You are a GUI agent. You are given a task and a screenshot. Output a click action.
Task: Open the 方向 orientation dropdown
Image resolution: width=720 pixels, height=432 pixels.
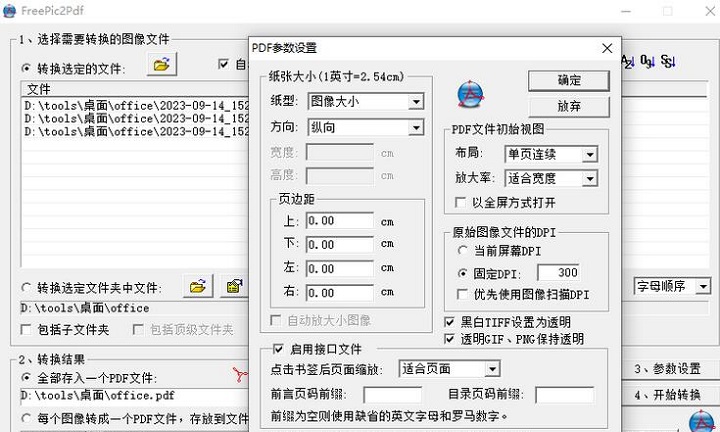(x=416, y=128)
